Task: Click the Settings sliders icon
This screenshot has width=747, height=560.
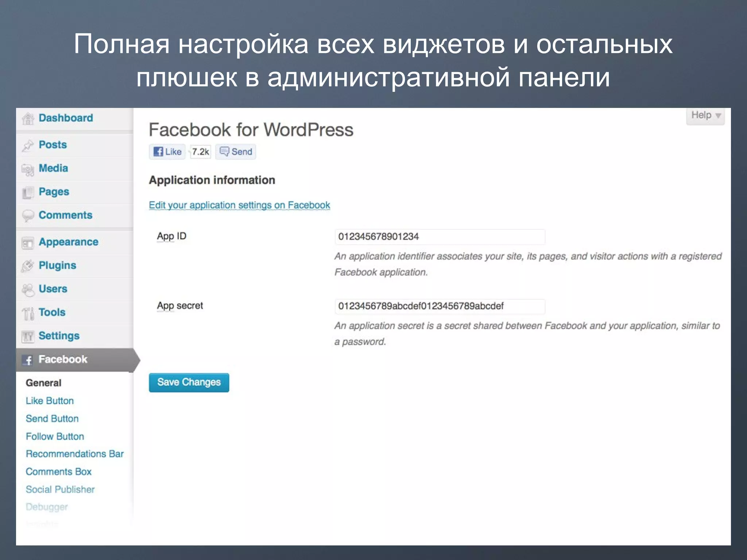Action: click(x=28, y=336)
